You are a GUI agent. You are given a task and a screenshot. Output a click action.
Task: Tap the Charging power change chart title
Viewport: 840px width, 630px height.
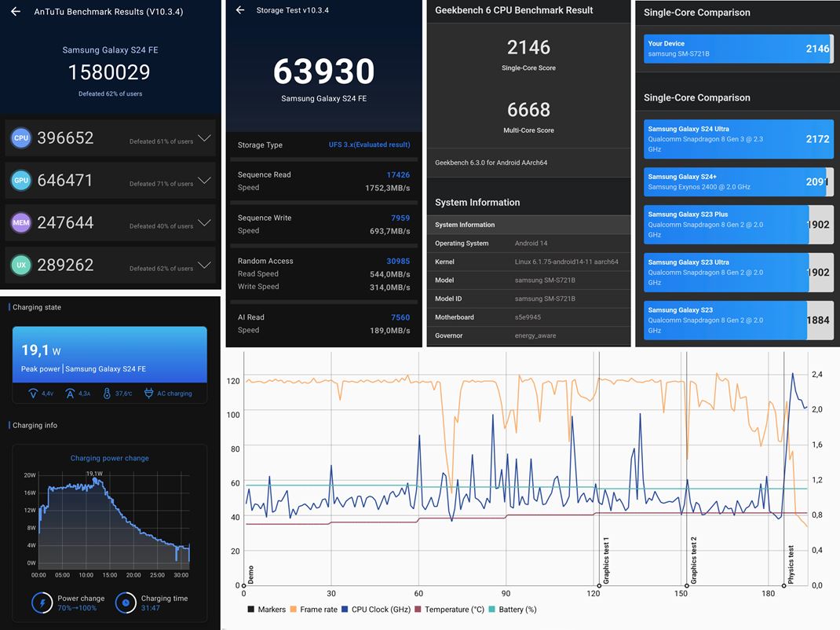point(109,458)
